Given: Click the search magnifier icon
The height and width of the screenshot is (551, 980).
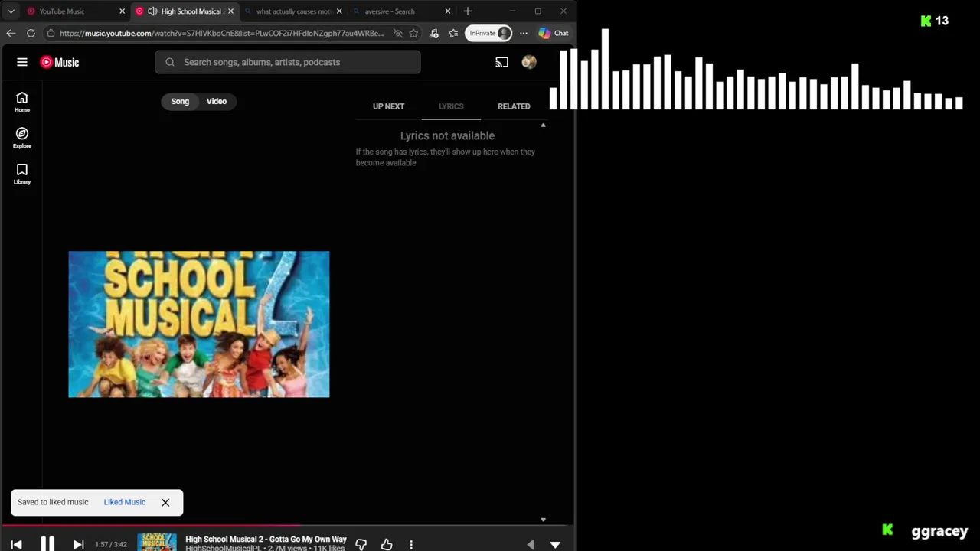Looking at the screenshot, I should click(170, 62).
